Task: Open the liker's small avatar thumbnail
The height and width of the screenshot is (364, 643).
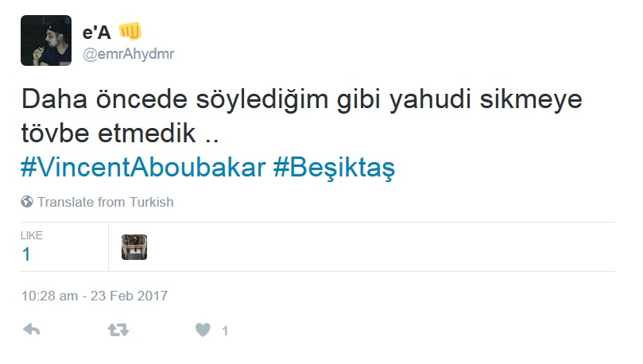Action: coord(134,247)
